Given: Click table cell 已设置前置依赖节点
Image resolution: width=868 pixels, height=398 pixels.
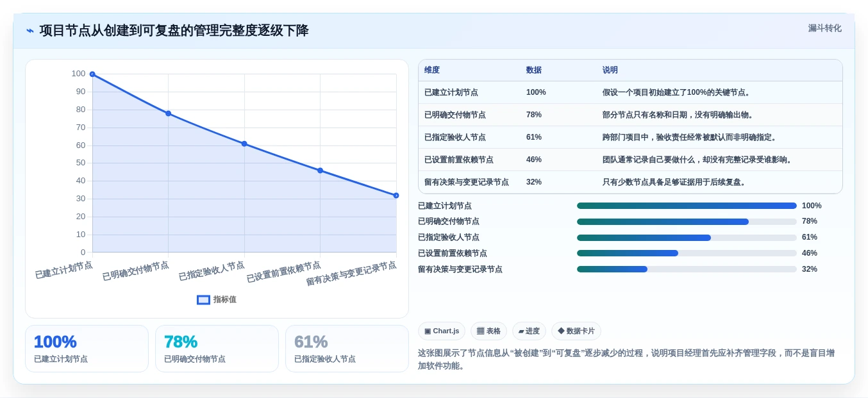Looking at the screenshot, I should pos(459,160).
